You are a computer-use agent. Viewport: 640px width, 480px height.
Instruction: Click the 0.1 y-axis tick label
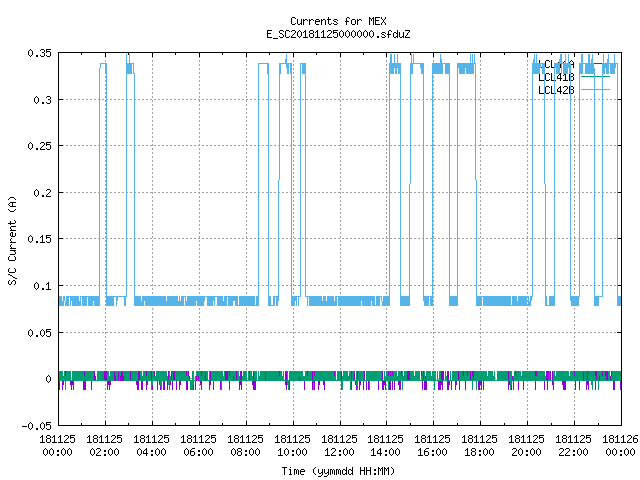tap(42, 286)
